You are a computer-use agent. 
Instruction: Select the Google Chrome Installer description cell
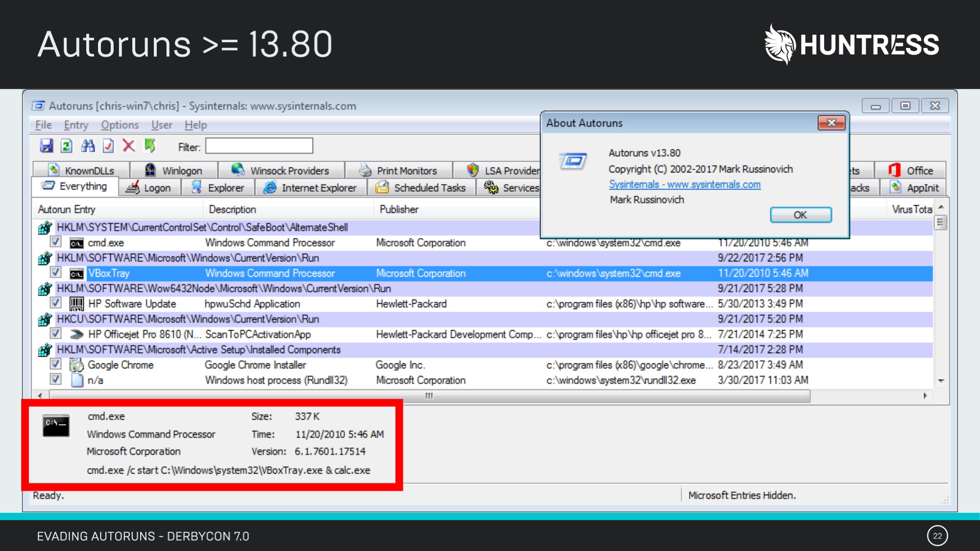[x=255, y=365]
